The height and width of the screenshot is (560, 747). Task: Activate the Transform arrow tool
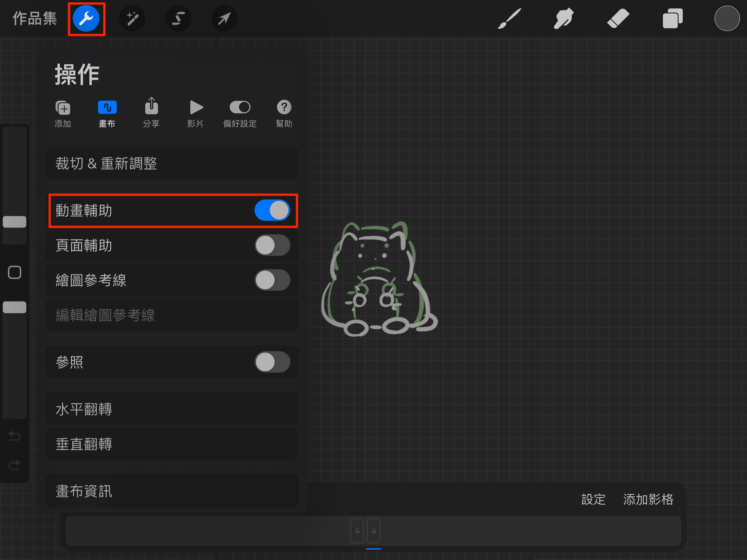[224, 19]
